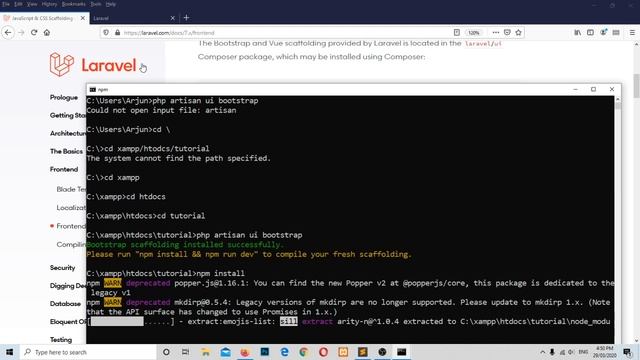
Task: Open the File menu
Action: [x=6, y=4]
